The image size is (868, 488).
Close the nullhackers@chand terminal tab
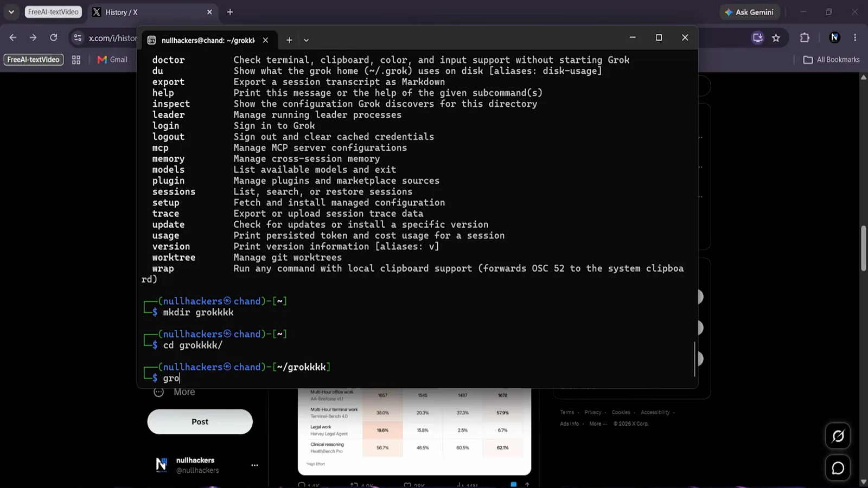pos(265,40)
